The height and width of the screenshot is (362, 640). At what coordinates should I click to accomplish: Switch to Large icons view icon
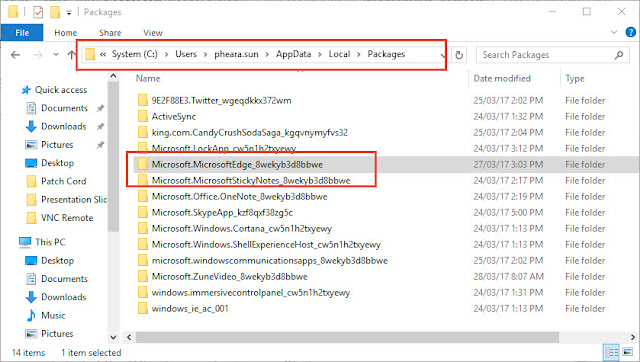click(628, 353)
